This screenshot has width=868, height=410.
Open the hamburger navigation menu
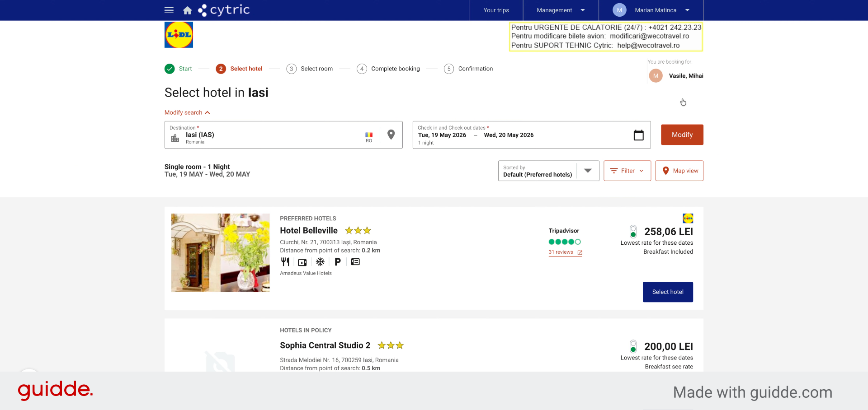(x=169, y=10)
